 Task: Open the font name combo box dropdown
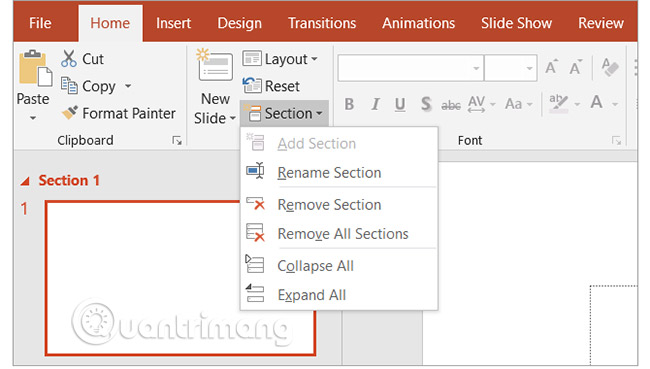coord(476,68)
